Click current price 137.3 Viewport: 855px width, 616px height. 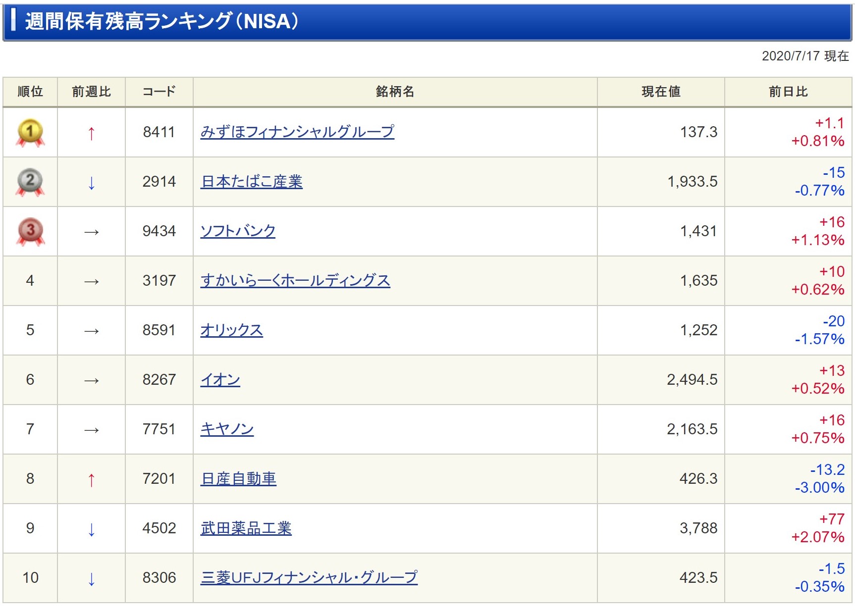click(698, 132)
